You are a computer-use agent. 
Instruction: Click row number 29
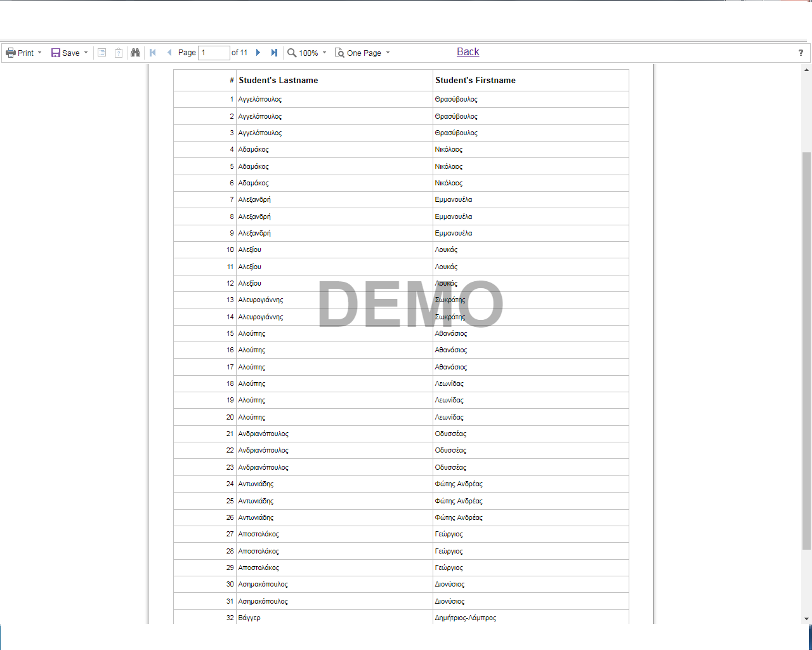[x=230, y=568]
